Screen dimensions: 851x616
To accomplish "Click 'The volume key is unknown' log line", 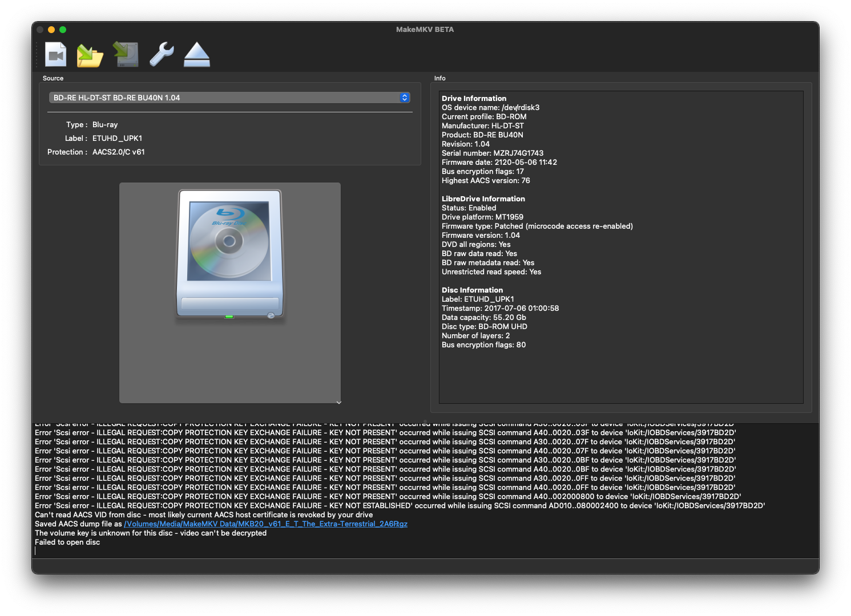I will pos(151,533).
